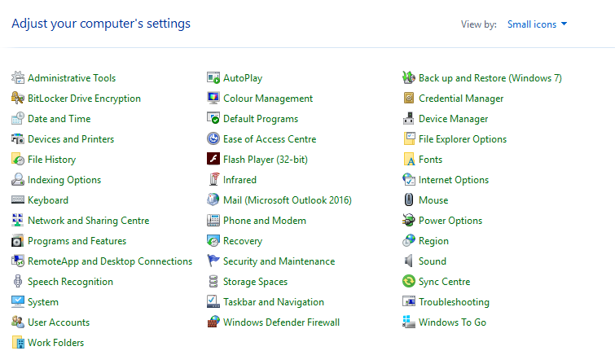Open the View by Small icons dropdown

pyautogui.click(x=537, y=24)
